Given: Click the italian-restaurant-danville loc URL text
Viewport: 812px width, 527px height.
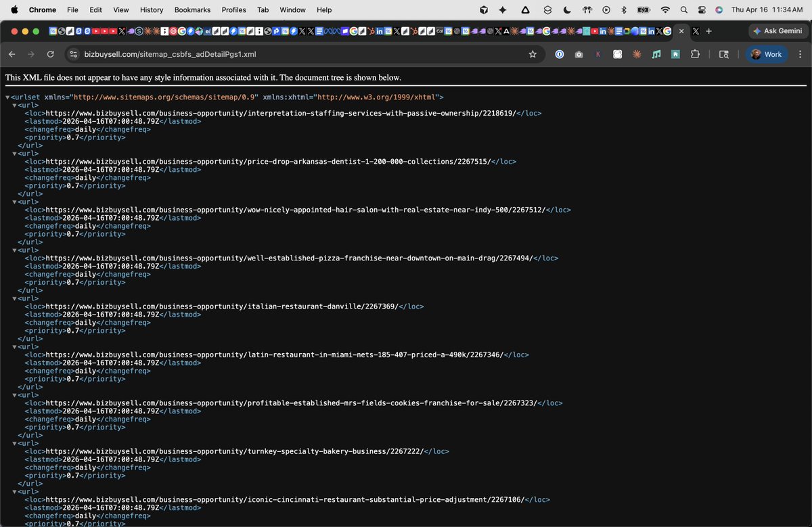Looking at the screenshot, I should tap(222, 306).
